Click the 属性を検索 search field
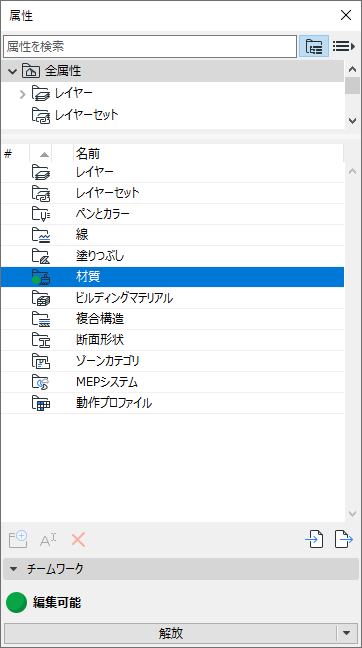362x648 pixels. (150, 46)
